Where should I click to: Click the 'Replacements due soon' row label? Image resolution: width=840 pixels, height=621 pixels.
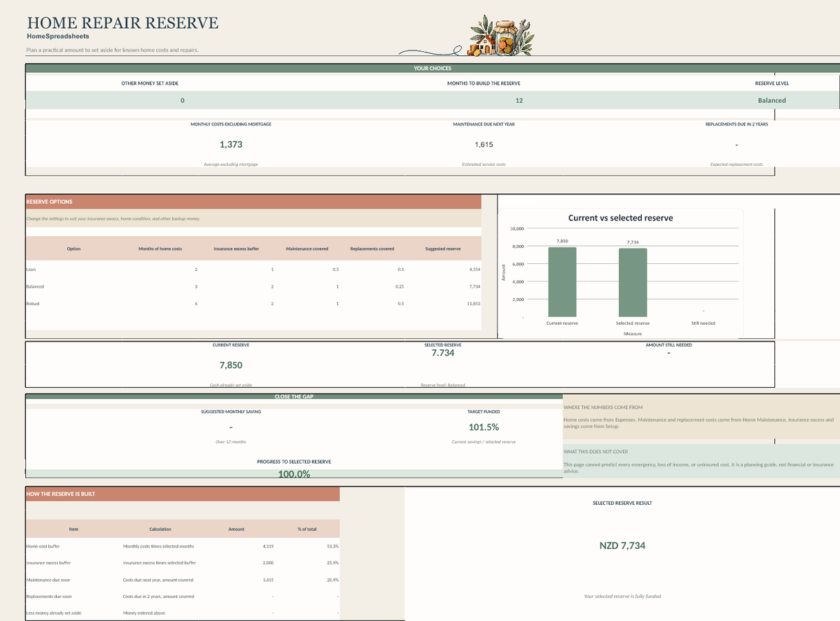coord(49,596)
